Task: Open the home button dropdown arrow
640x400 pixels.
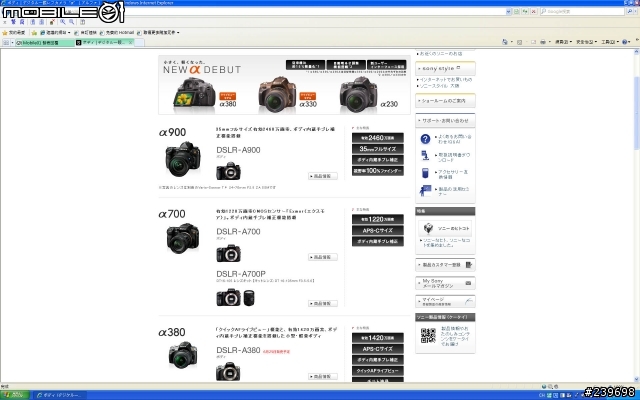Action: [x=510, y=42]
